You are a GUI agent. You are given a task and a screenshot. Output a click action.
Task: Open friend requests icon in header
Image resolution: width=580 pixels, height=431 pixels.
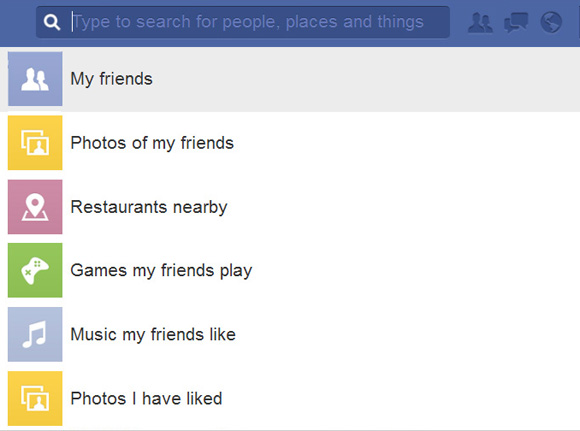pyautogui.click(x=480, y=23)
